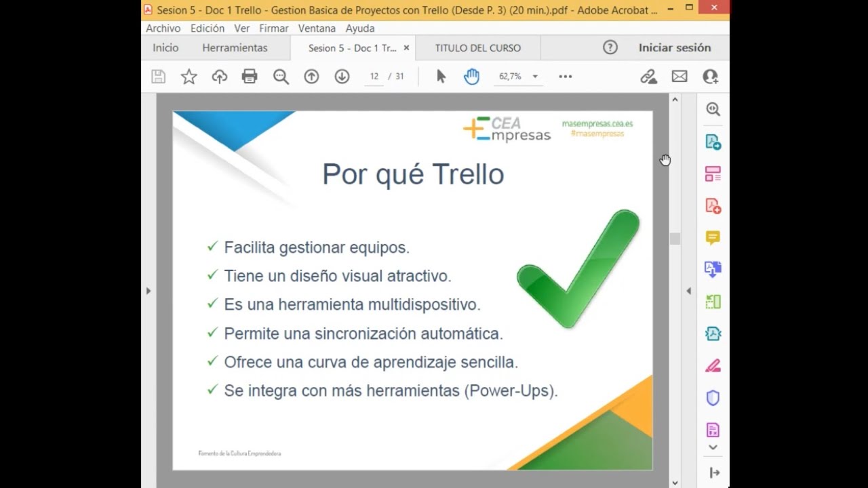
Task: Click the vertical scrollbar thumb
Action: pos(675,239)
